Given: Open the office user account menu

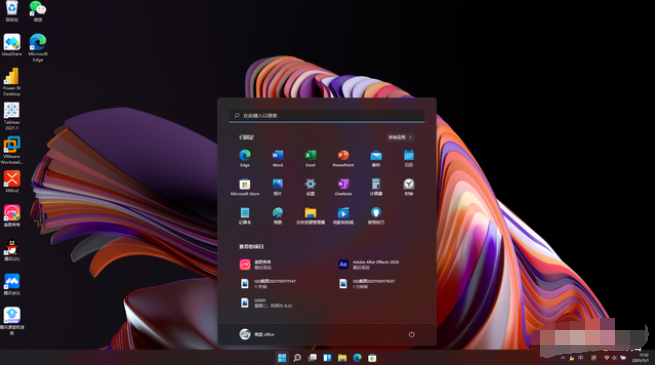Looking at the screenshot, I should pos(257,334).
